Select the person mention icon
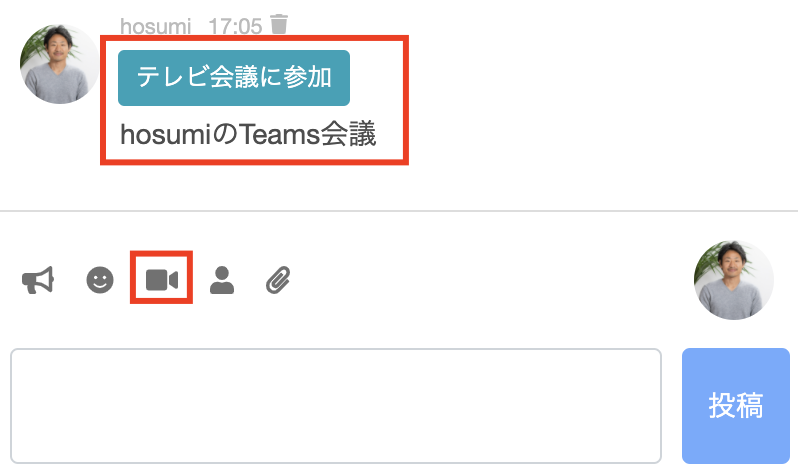This screenshot has width=798, height=474. click(x=222, y=280)
